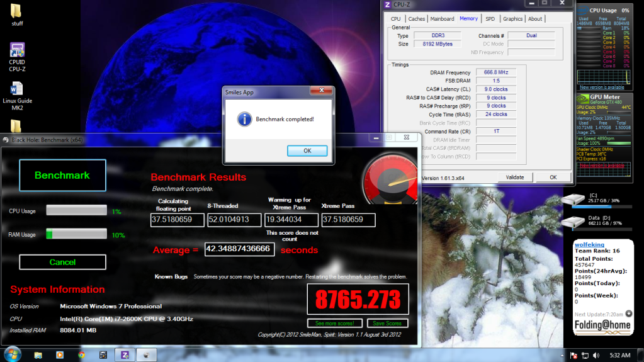
Task: Open the About tab in CPU-Z
Action: [534, 19]
